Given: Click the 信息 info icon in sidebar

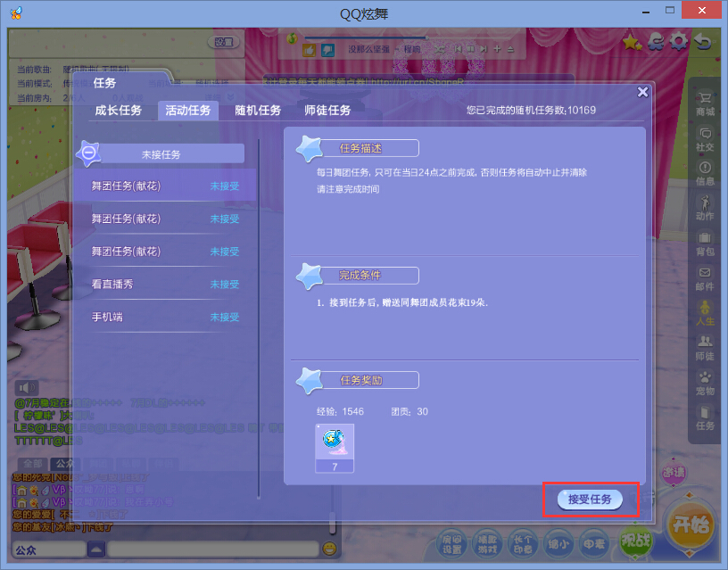Looking at the screenshot, I should 705,173.
